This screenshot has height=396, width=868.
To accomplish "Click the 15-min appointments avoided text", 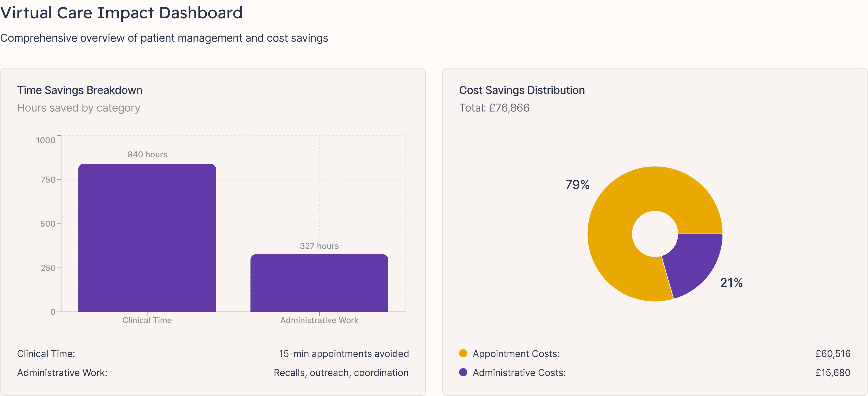I will (344, 354).
